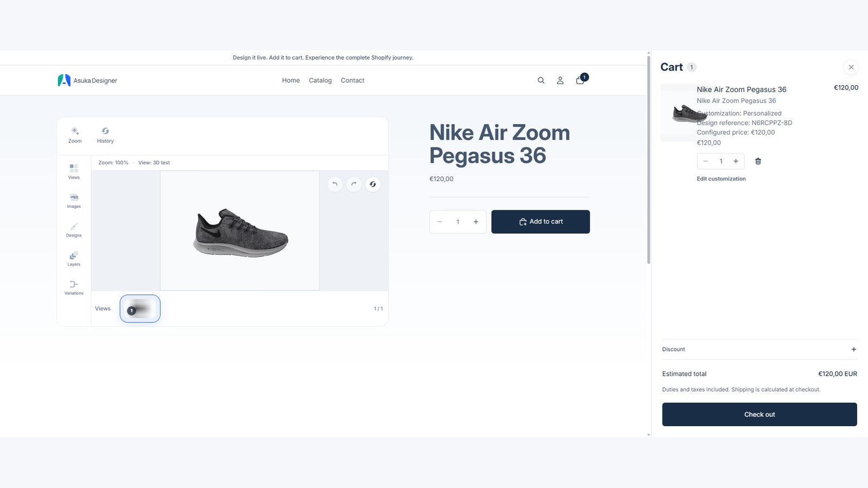This screenshot has width=868, height=488.
Task: Click the Check out button
Action: 759,414
